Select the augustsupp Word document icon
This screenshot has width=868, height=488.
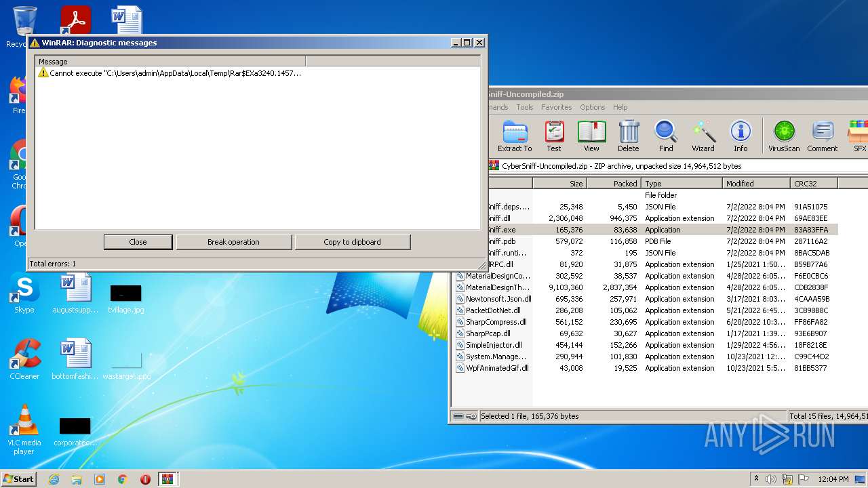pyautogui.click(x=75, y=294)
